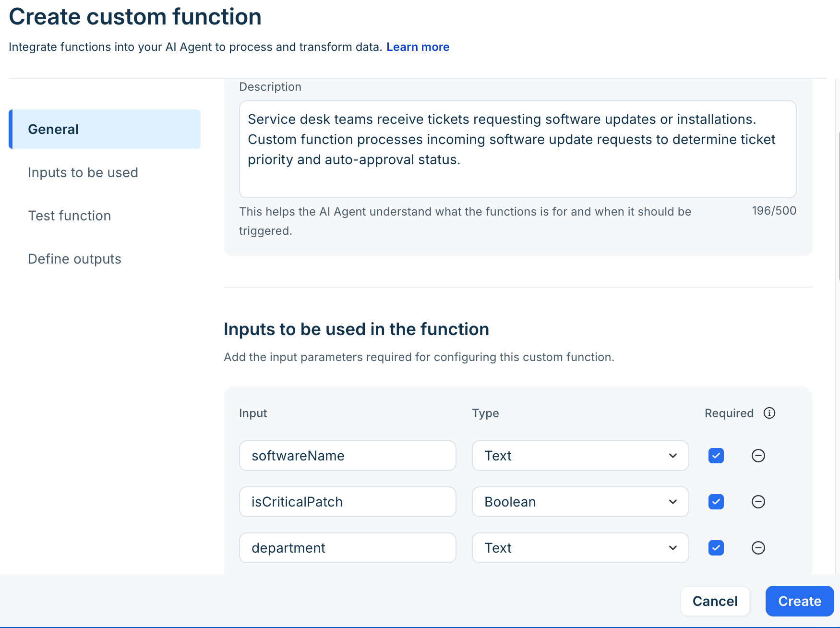Click the Required info icon
The height and width of the screenshot is (628, 840).
769,413
